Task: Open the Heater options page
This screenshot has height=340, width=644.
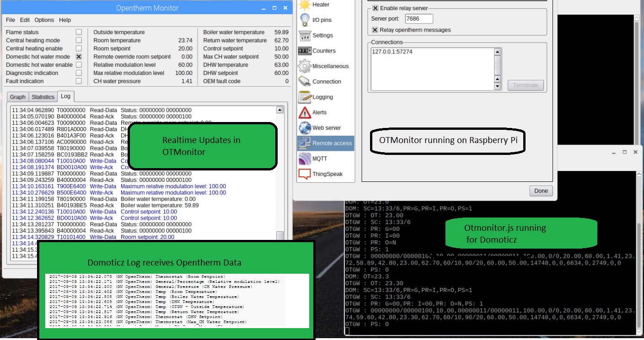Action: point(326,5)
